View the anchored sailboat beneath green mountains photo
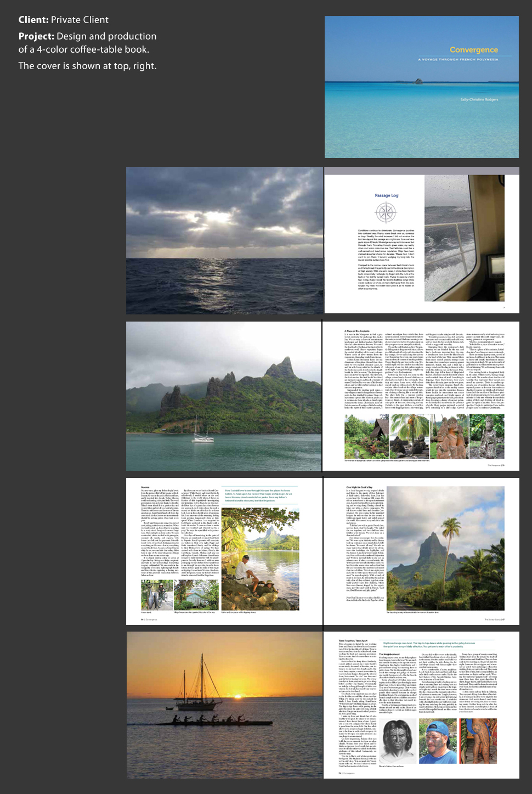Viewport: 532px width, 794px height. point(224,396)
